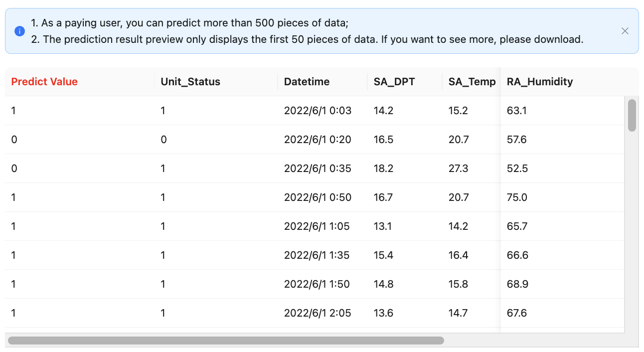644x352 pixels.
Task: Click the Unit_Status column header
Action: [190, 82]
